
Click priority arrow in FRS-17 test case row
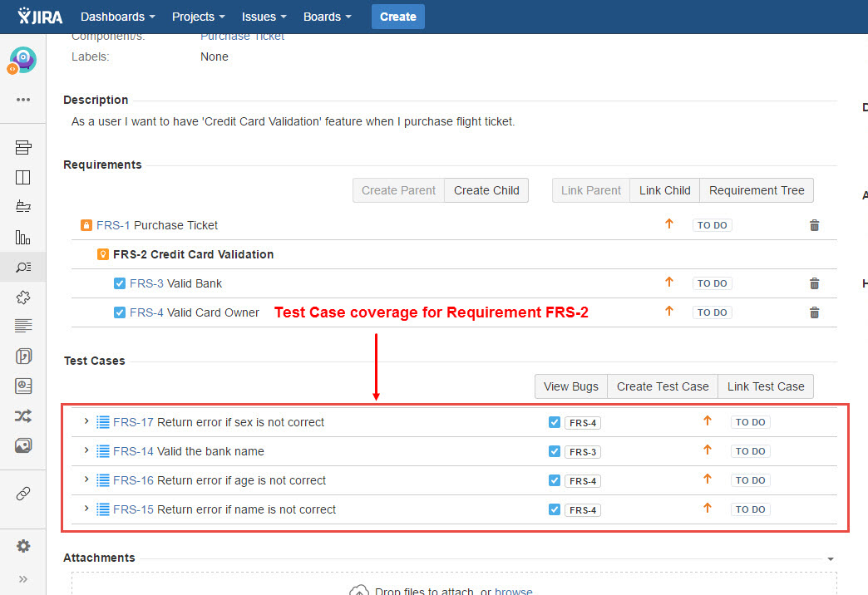[708, 420]
